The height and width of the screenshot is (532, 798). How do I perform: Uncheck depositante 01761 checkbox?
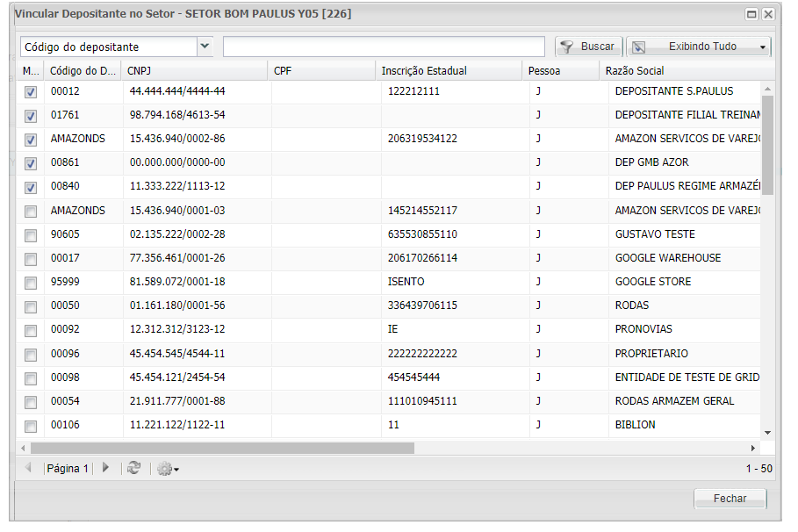point(31,116)
